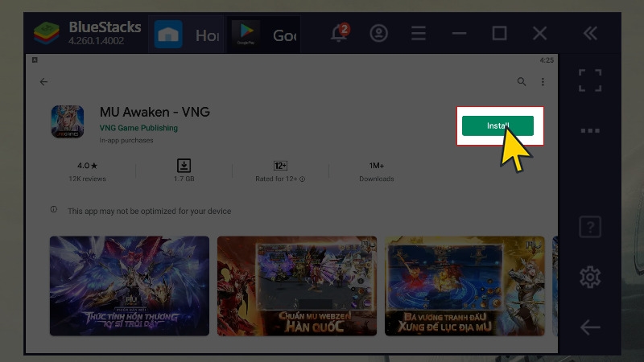This screenshot has height=362, width=644.
Task: Click the optimization warning text
Action: tap(150, 211)
